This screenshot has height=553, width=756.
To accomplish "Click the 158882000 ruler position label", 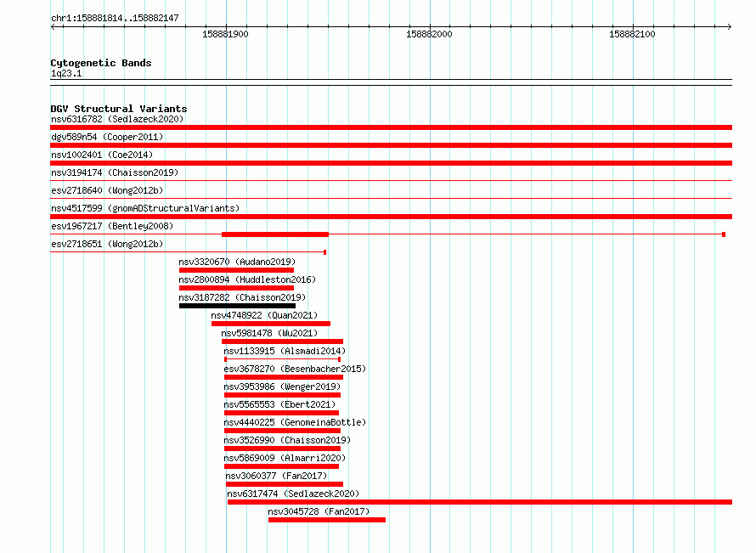I will [x=429, y=34].
